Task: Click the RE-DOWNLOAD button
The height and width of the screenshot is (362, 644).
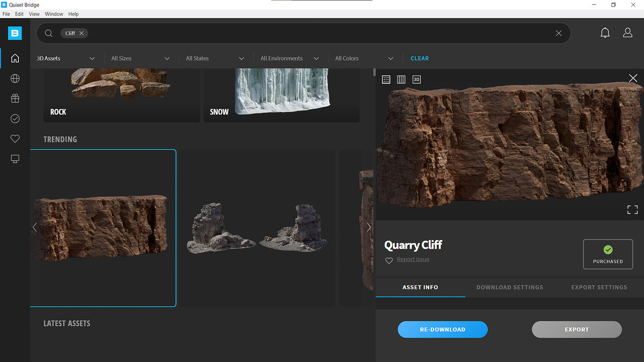Action: tap(443, 329)
